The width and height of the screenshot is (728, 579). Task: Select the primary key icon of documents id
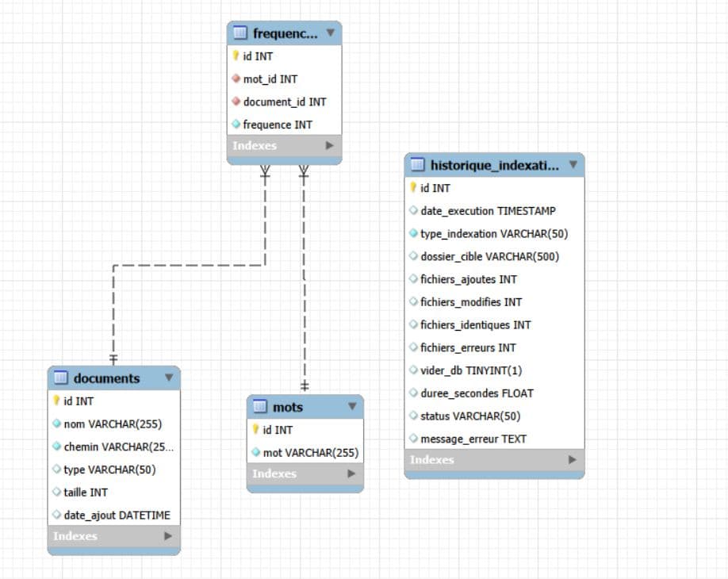point(56,401)
